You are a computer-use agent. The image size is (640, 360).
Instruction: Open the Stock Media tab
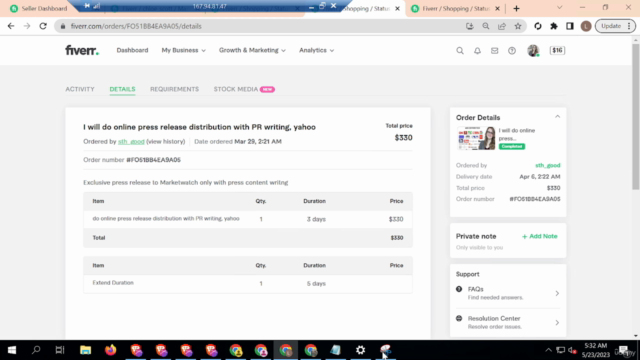[244, 89]
